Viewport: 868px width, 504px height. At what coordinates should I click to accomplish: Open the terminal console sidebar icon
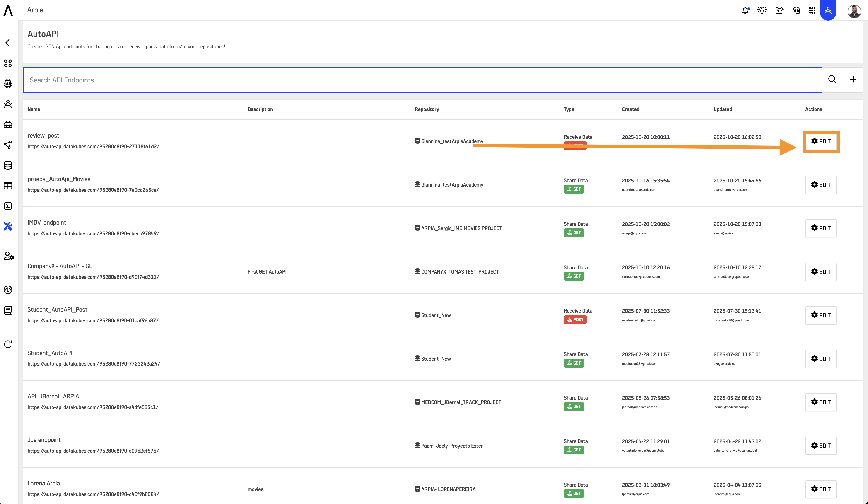click(8, 206)
